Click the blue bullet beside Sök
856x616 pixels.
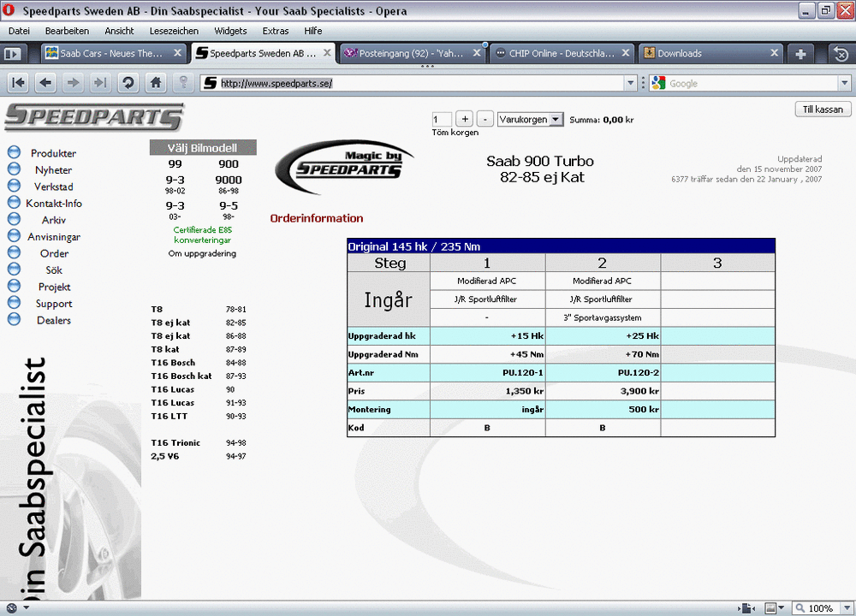coord(15,269)
